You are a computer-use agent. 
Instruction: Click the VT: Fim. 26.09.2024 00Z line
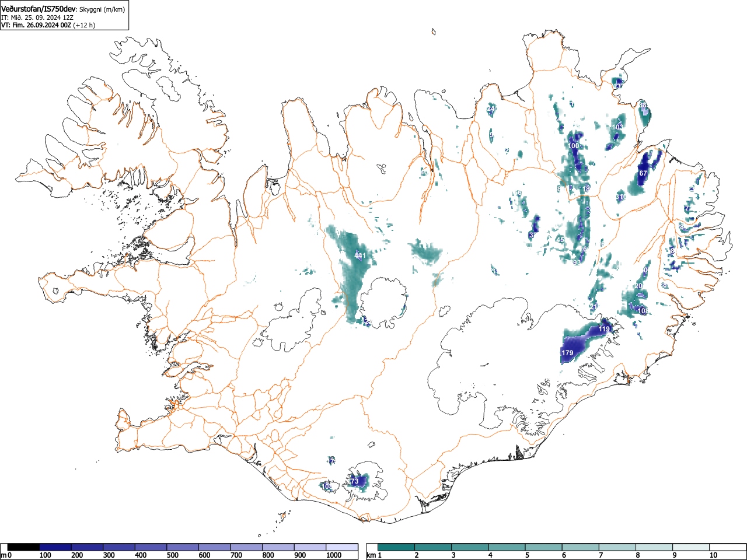coord(36,25)
